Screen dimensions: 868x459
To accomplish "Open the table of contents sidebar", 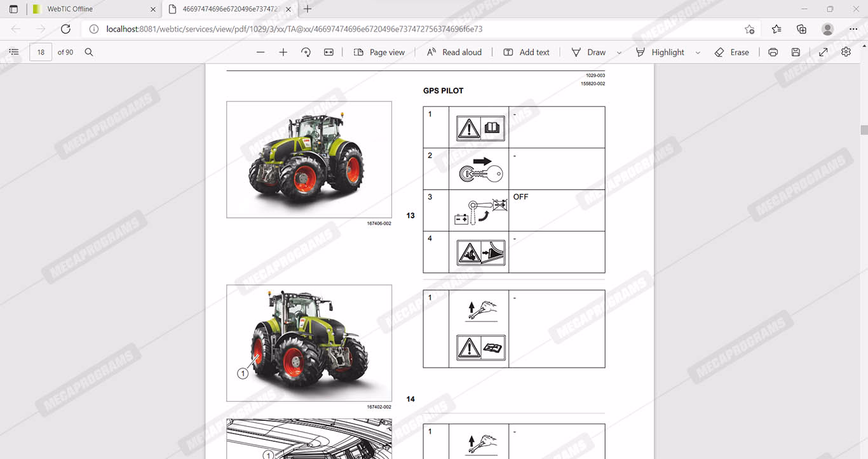I will [x=14, y=52].
